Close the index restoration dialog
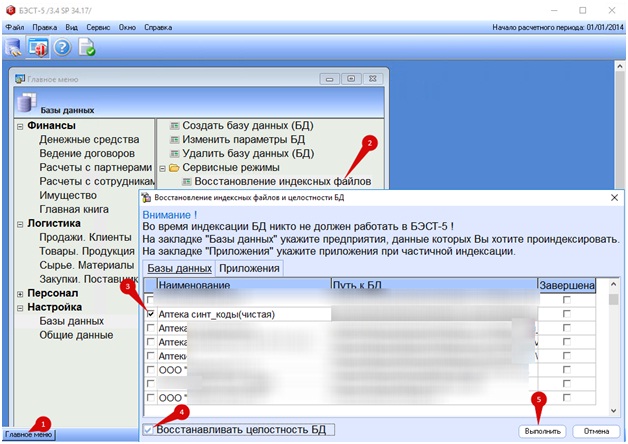This screenshot has width=628, height=444. [614, 197]
